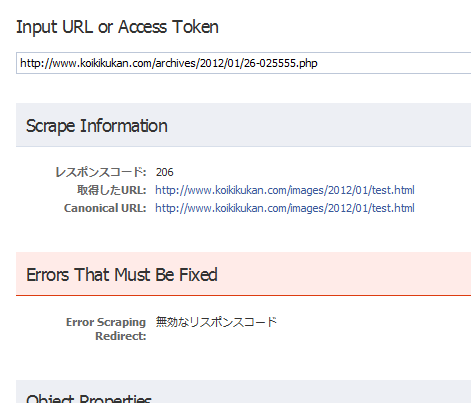The image size is (471, 403).
Task: Click empty space right of URL text in field
Action: 393,63
